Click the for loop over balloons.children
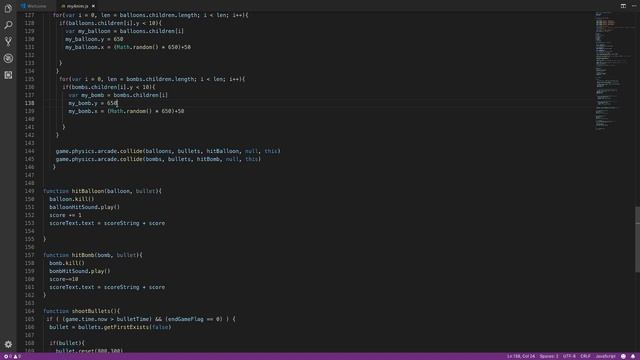Screen dimensions: 640x360 [151, 15]
